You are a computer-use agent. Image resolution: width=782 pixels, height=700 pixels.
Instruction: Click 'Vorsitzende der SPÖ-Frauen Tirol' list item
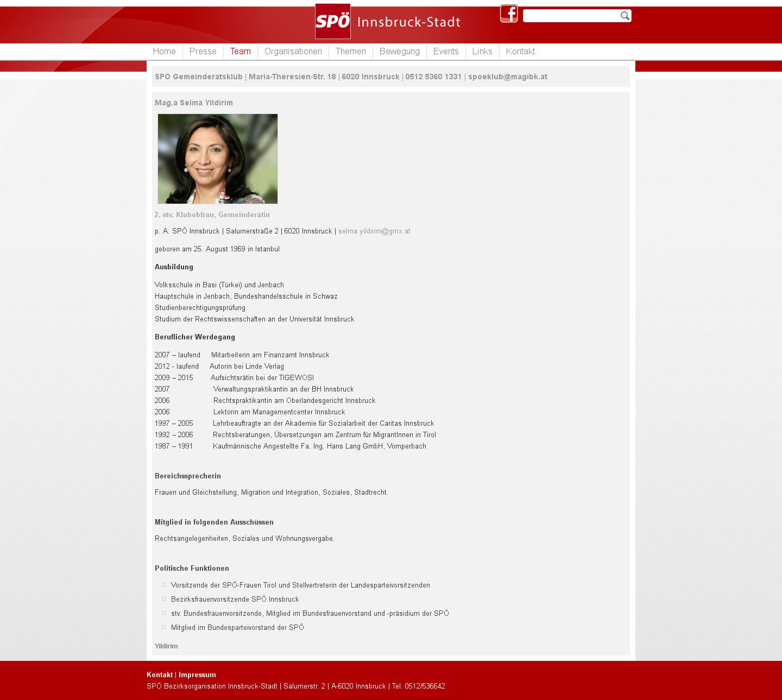point(300,585)
